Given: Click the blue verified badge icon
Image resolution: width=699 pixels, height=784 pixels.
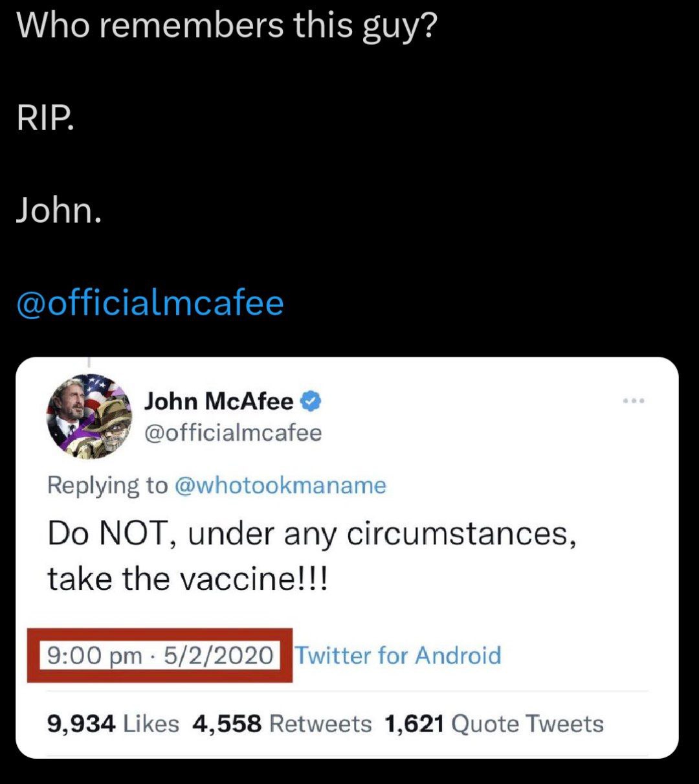Looking at the screenshot, I should pyautogui.click(x=311, y=402).
